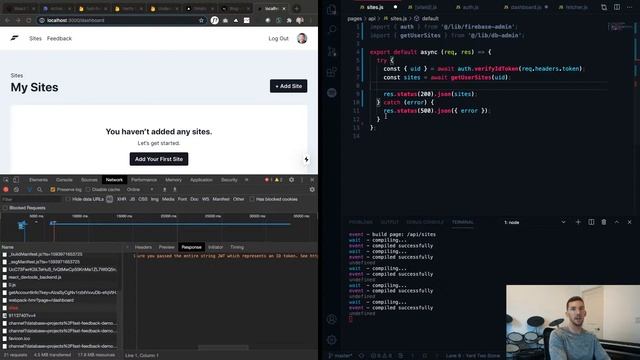Stop recording network log
640x360 pixels.
coord(6,189)
